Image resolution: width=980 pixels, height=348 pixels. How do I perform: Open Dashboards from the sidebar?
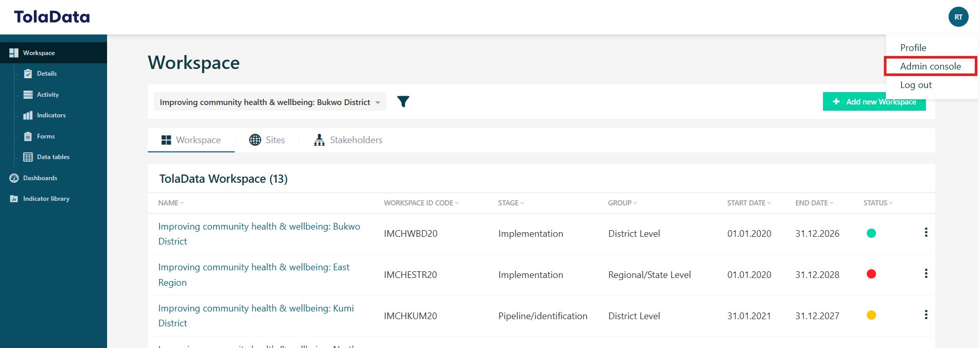[x=40, y=178]
